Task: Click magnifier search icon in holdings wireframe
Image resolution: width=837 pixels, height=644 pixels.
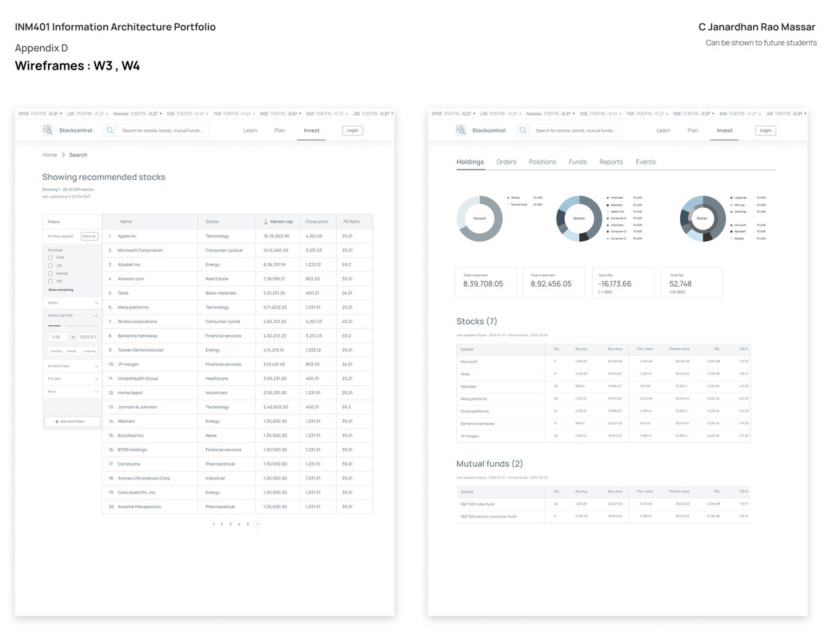Action: coord(522,130)
